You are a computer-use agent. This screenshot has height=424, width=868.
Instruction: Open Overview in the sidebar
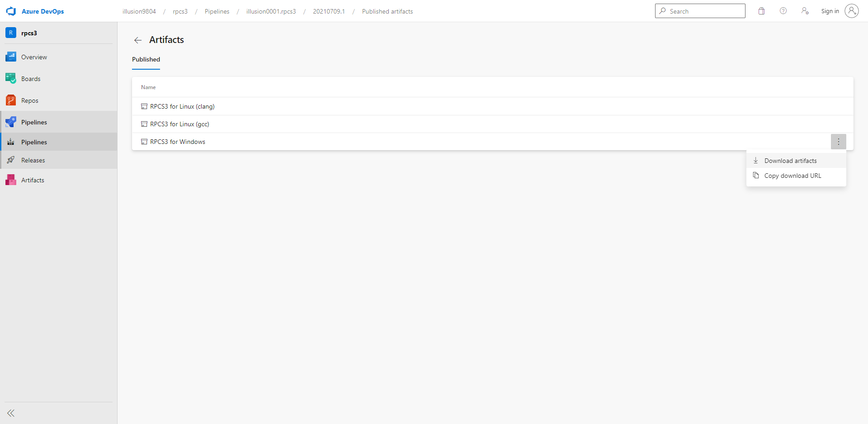point(59,57)
